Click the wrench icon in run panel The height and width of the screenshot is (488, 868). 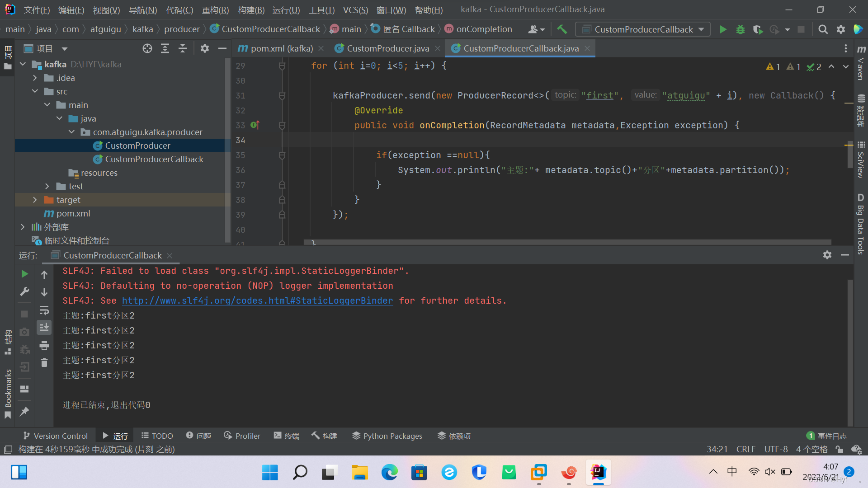tap(24, 291)
